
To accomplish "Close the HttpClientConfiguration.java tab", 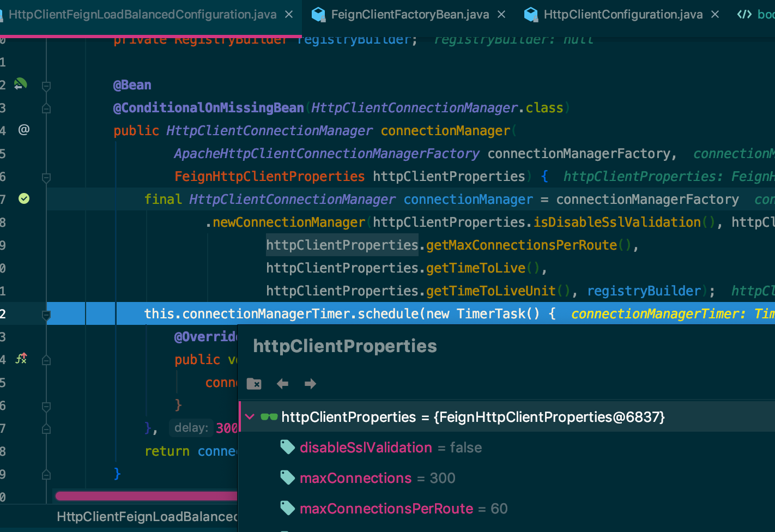I will 715,15.
